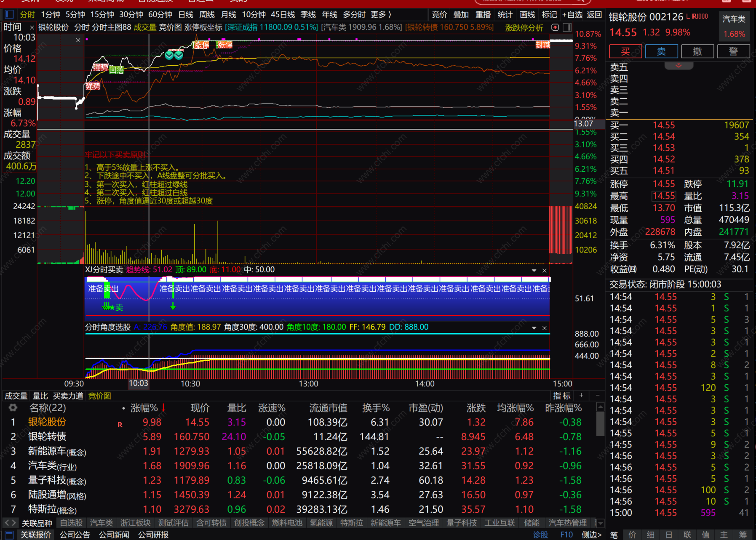This screenshot has height=540, width=756.
Task: Click the 诊股 diagnosis link
Action: 541,535
